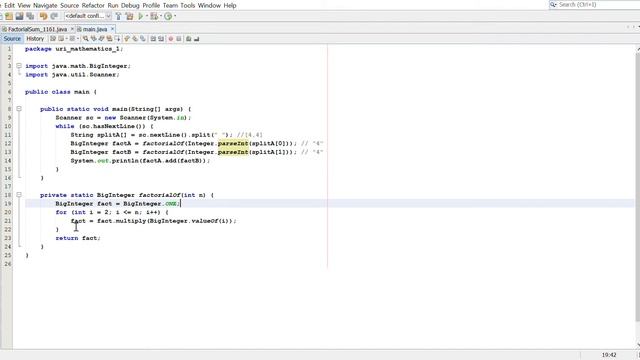Collapse the factorialOf method fold

click(19, 195)
